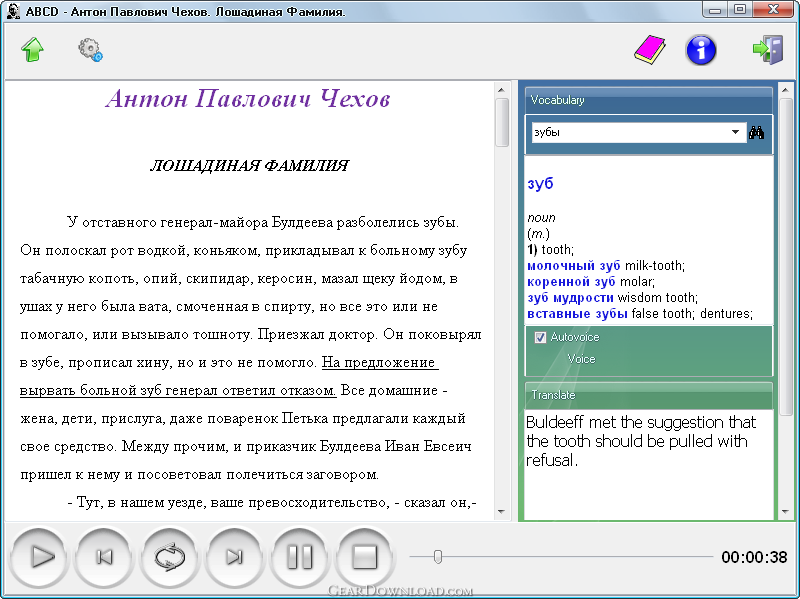Viewport: 800px width, 599px height.
Task: Minimize the ABCD window
Action: pyautogui.click(x=715, y=10)
